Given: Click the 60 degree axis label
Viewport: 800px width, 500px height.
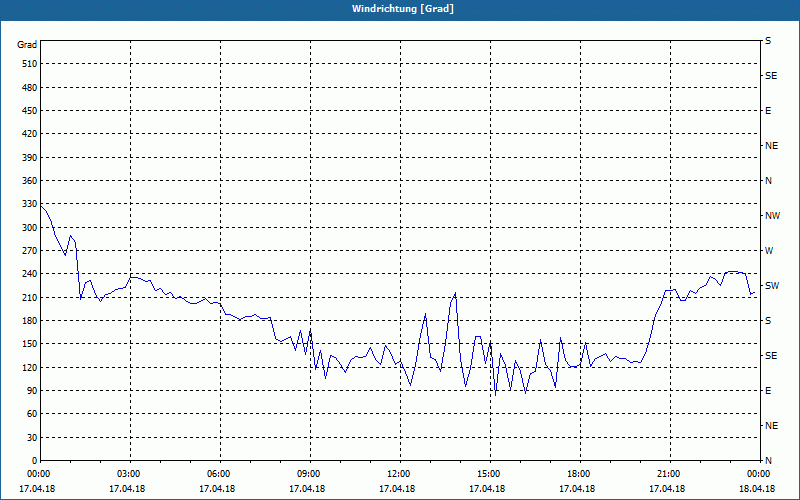Looking at the screenshot, I should pos(32,414).
